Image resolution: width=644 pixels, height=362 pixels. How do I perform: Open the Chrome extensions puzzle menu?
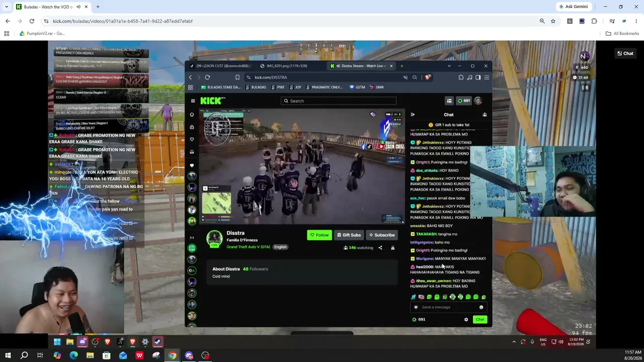click(x=594, y=21)
